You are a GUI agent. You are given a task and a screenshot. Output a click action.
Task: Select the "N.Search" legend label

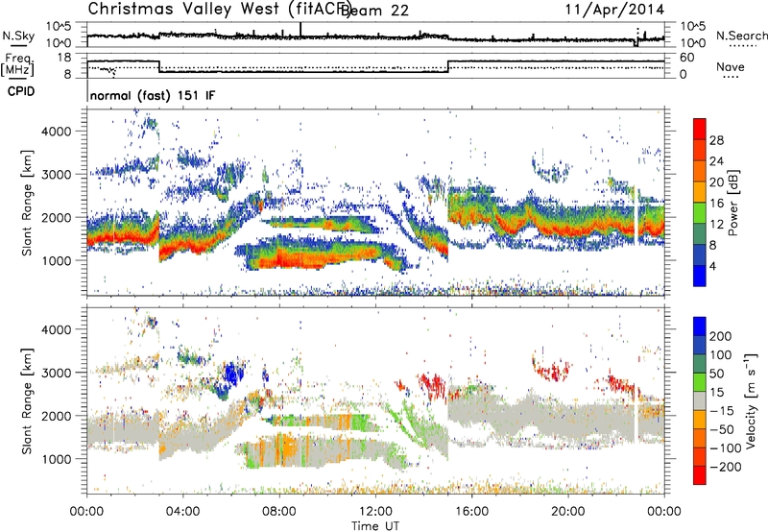(742, 36)
